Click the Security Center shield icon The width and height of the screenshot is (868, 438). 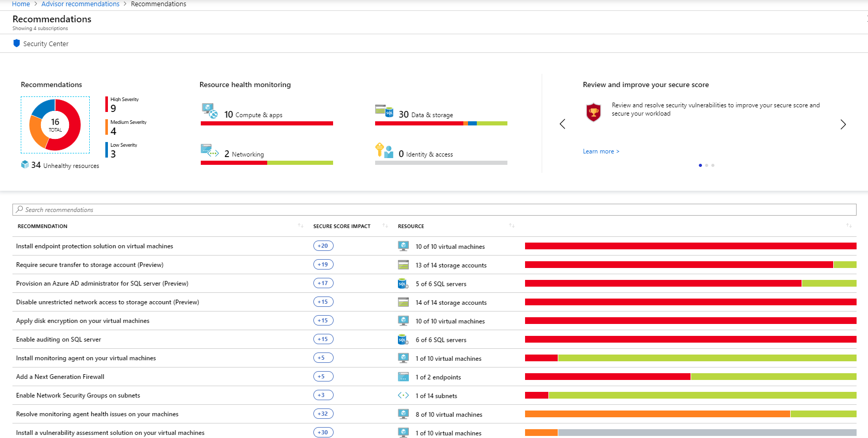tap(17, 44)
